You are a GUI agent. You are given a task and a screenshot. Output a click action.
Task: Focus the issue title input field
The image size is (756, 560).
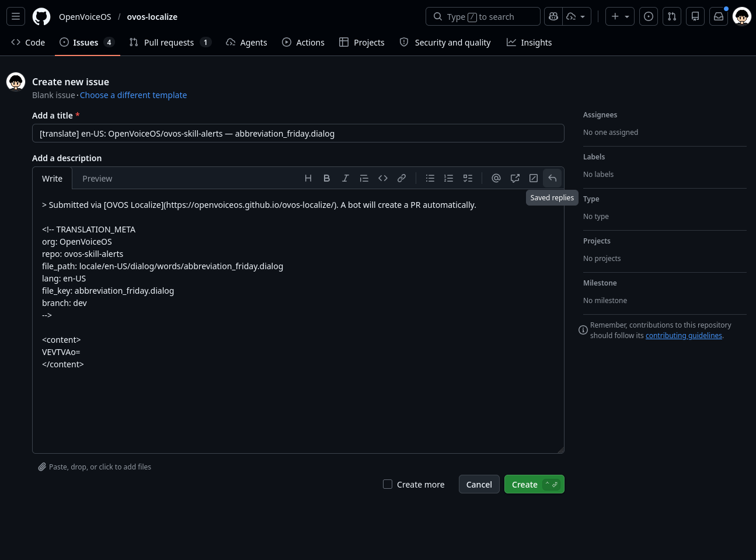tap(298, 133)
